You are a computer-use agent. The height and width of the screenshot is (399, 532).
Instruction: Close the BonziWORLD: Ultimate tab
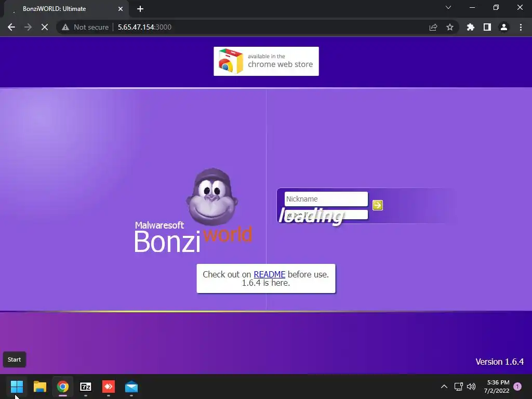coord(121,9)
